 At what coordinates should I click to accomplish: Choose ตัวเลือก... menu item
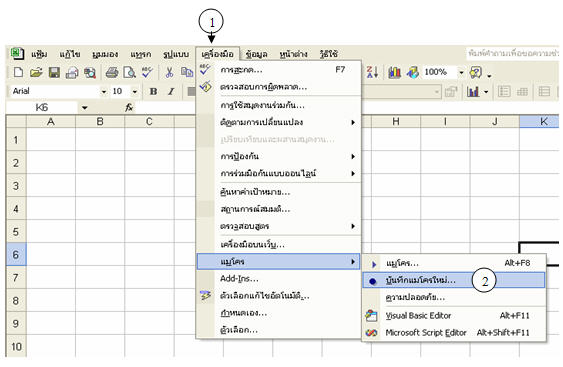pyautogui.click(x=279, y=330)
